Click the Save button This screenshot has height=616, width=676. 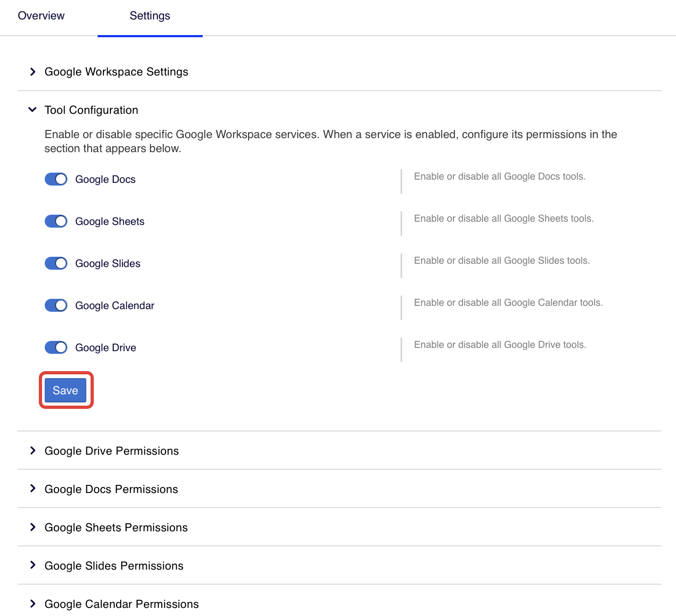point(66,391)
